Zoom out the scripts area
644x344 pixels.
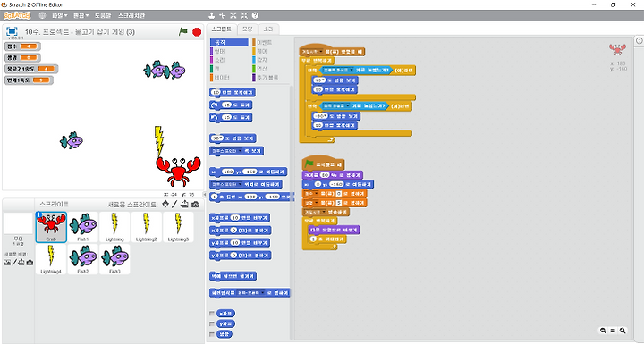pos(603,331)
